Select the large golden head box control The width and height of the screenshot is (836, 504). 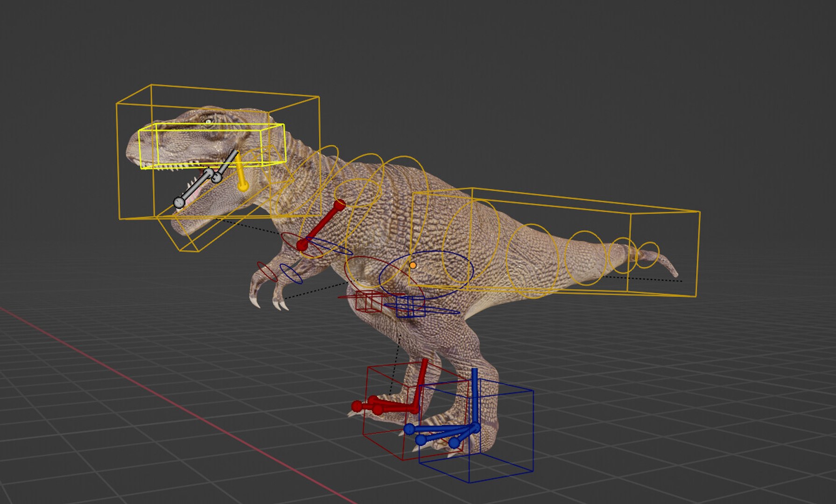tap(218, 152)
